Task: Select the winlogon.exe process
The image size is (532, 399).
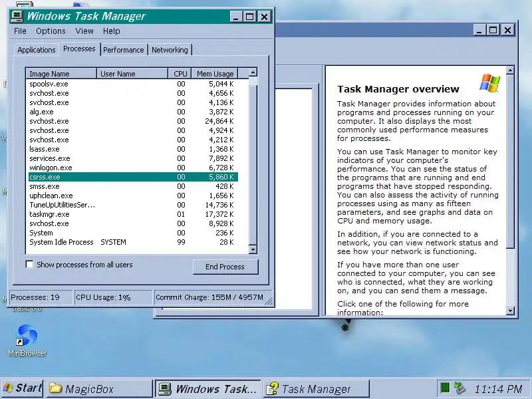Action: coord(133,168)
